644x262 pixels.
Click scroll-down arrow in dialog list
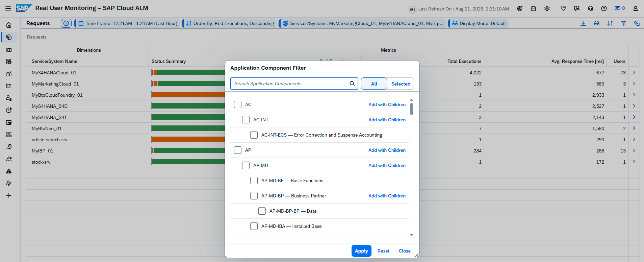(411, 235)
